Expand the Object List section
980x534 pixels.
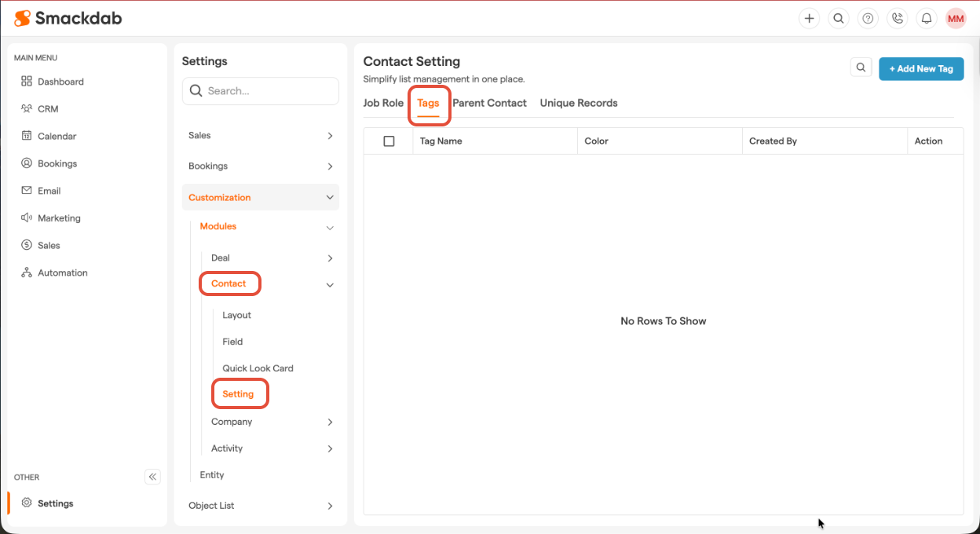pyautogui.click(x=260, y=506)
